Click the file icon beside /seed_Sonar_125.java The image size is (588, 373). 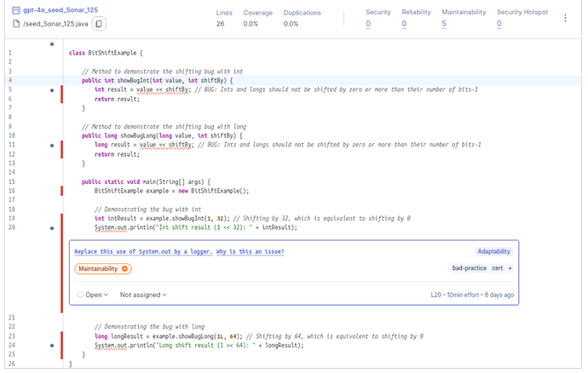pyautogui.click(x=15, y=24)
